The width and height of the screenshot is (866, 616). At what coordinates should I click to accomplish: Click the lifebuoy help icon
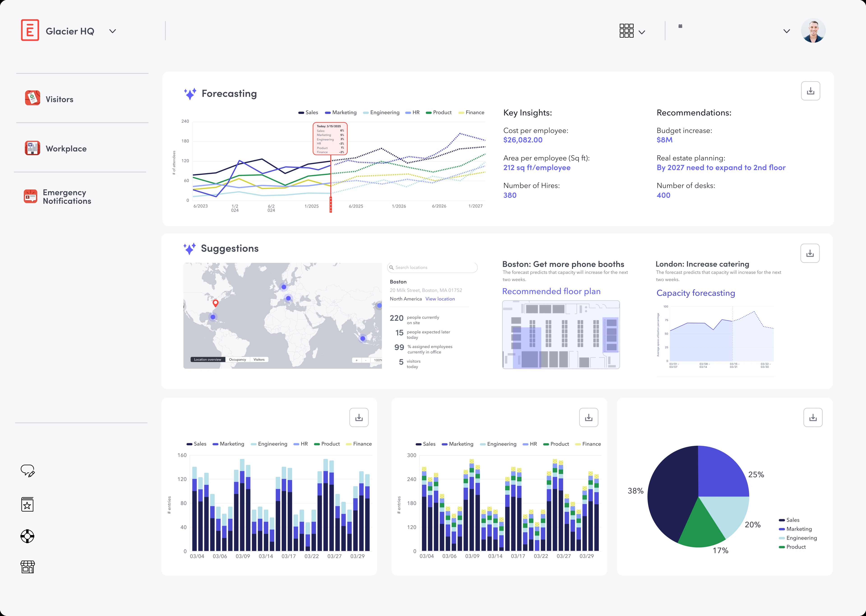pos(27,536)
